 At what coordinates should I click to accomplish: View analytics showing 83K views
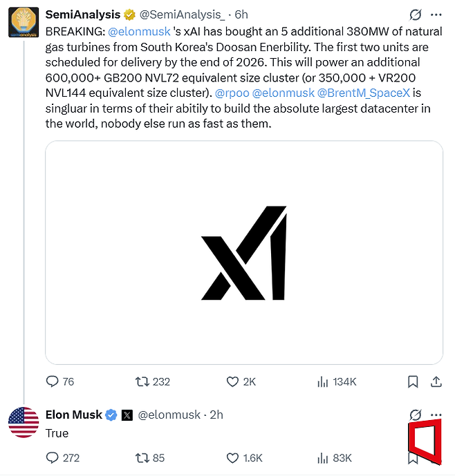tap(323, 457)
